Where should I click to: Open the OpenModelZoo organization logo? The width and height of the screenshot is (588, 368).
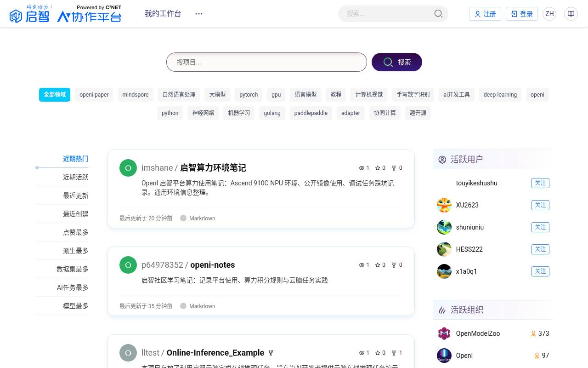pyautogui.click(x=444, y=333)
